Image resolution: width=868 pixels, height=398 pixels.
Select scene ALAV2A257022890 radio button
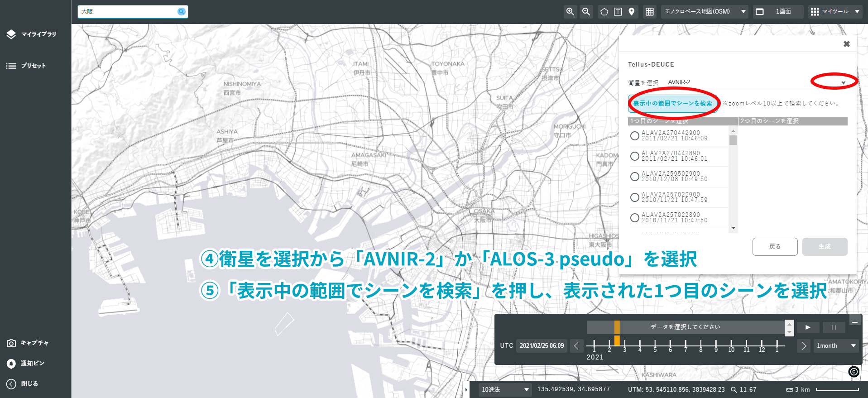634,218
